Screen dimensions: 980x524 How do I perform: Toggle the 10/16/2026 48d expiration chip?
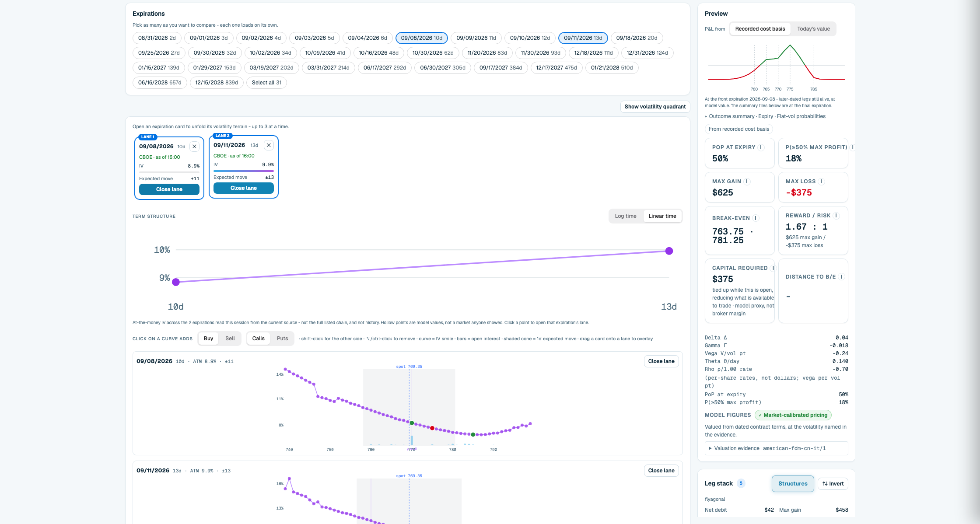[379, 53]
